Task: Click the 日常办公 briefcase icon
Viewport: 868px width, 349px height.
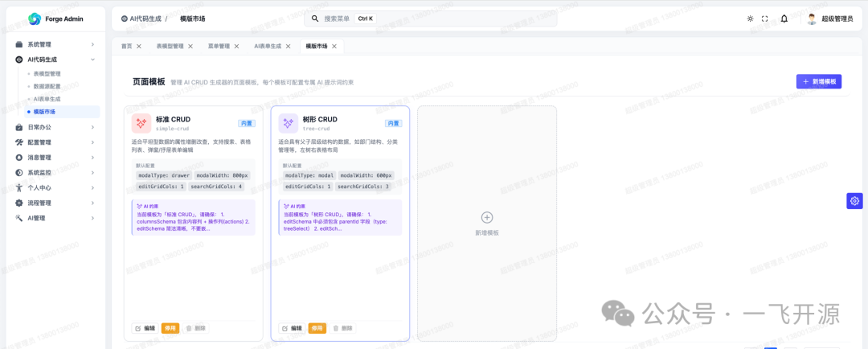Action: tap(19, 127)
